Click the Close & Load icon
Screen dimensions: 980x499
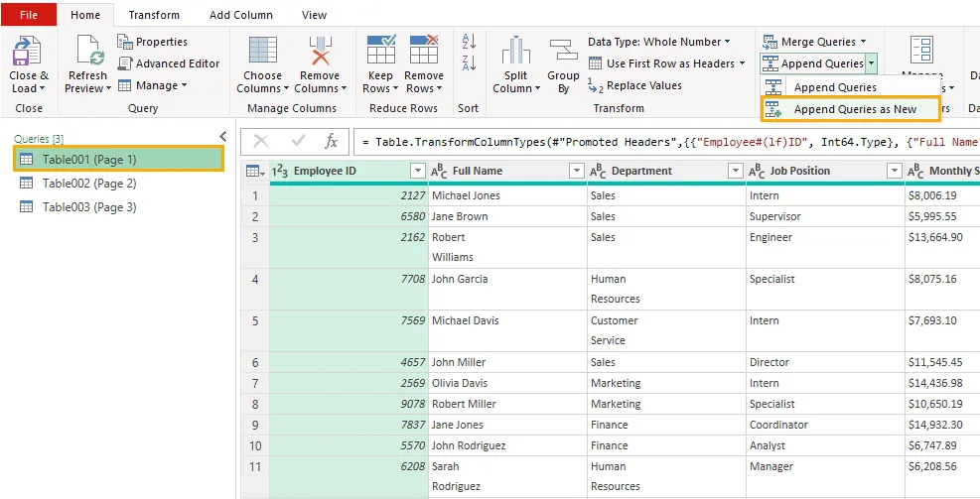tap(28, 51)
